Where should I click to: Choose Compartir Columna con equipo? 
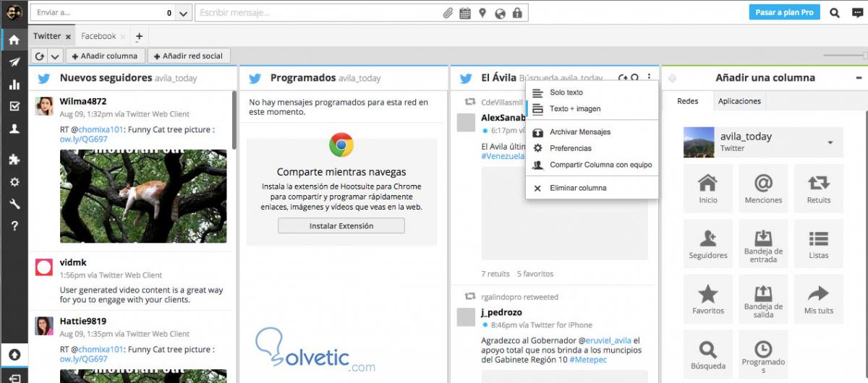click(592, 165)
